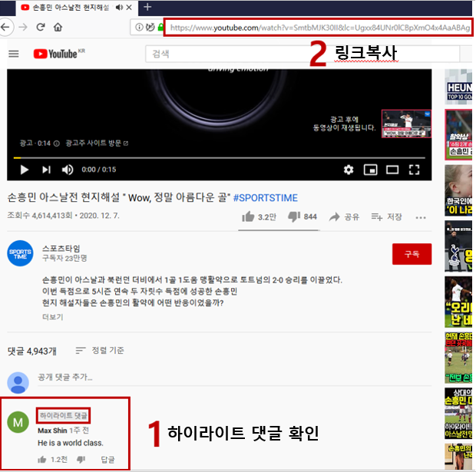Enable the miniplayer mode icon

tap(370, 170)
